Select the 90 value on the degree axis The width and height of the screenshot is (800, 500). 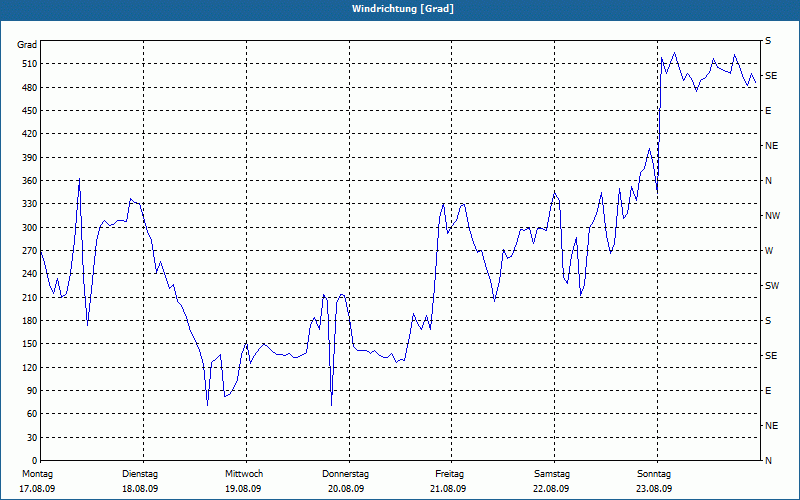pyautogui.click(x=32, y=391)
